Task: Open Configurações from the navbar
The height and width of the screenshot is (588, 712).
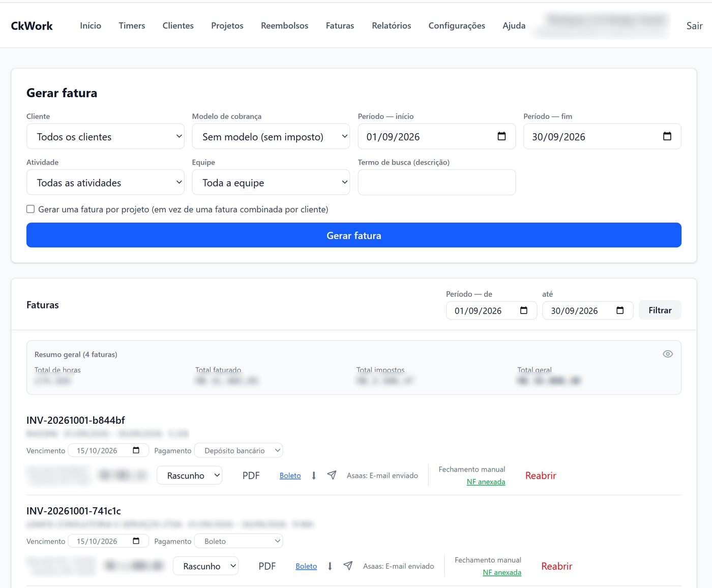Action: point(457,25)
